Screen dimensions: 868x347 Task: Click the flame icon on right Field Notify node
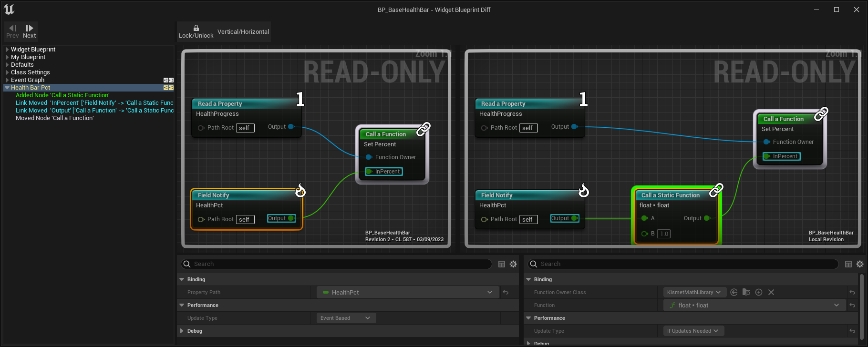tap(583, 191)
